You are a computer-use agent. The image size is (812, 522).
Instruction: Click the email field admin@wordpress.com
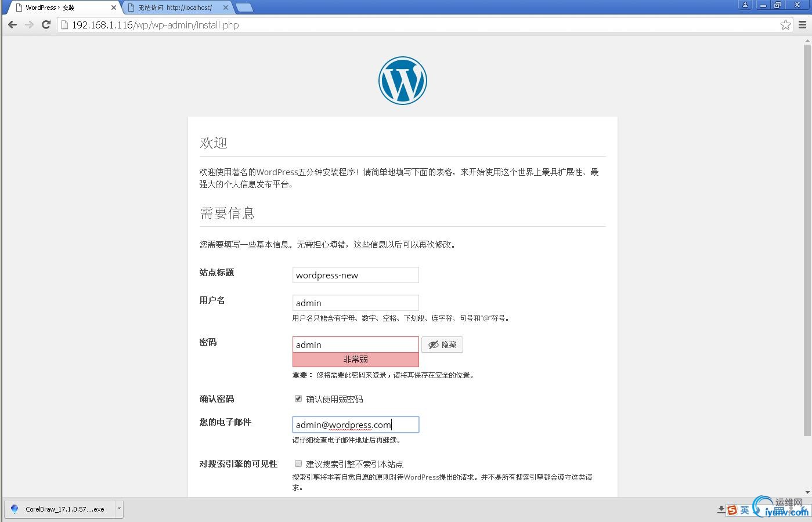(355, 425)
